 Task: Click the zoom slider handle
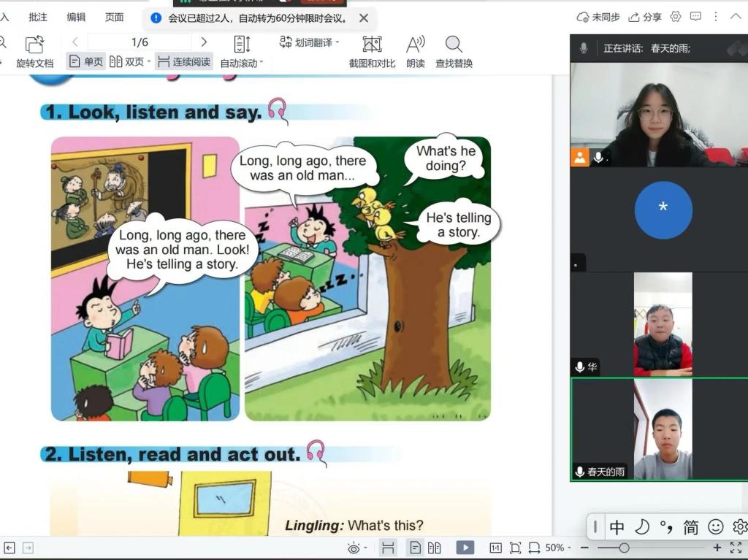click(624, 548)
